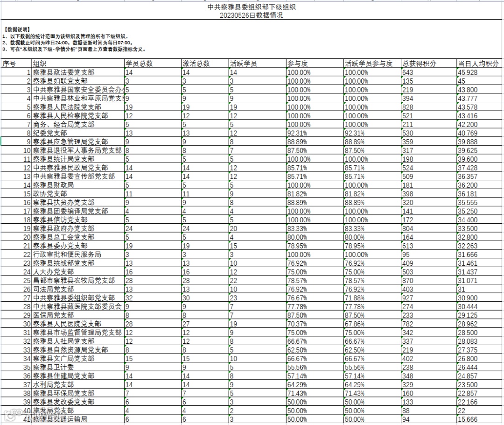Click the 当日人均积分 header cell
Image resolution: width=504 pixels, height=425 pixels.
pyautogui.click(x=479, y=64)
